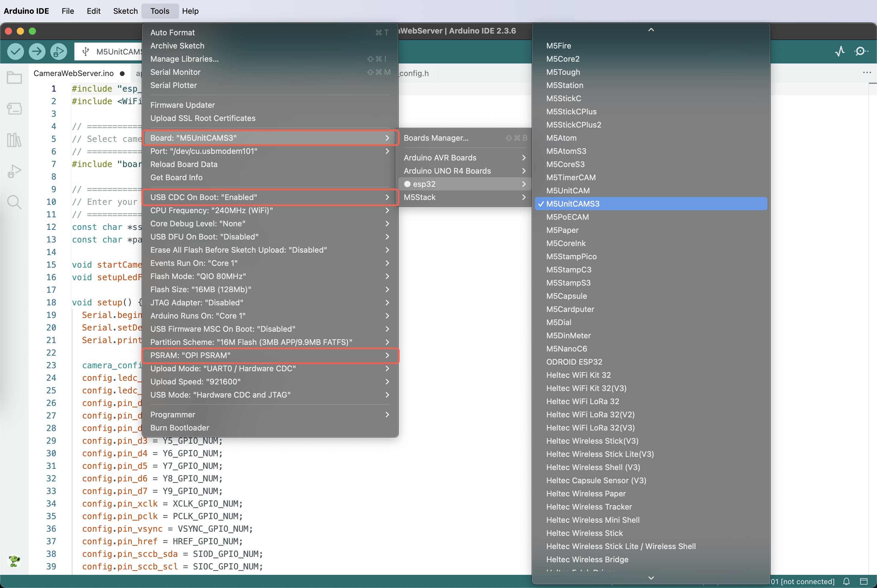Open the File menu
The height and width of the screenshot is (588, 877).
pos(68,11)
